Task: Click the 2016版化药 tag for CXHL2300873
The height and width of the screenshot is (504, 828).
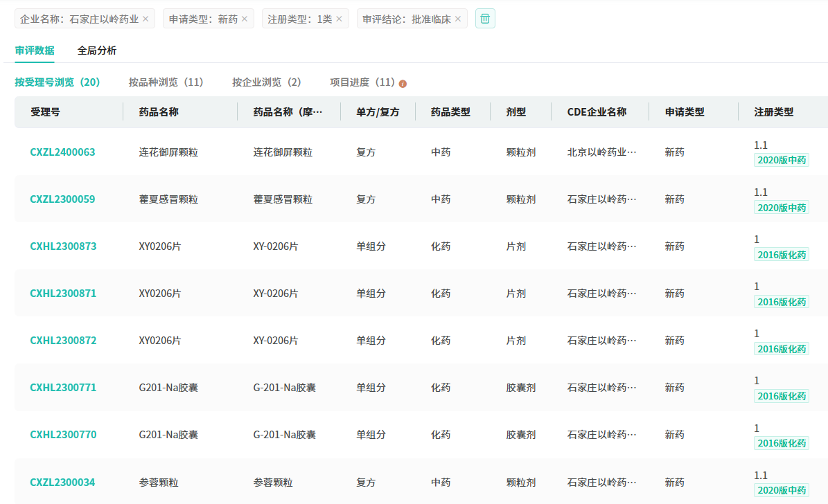Action: (782, 255)
